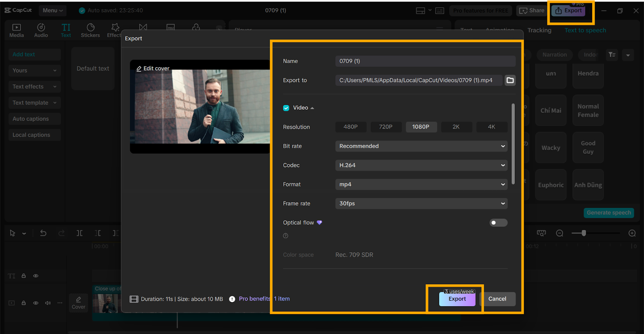Screen dimensions: 644x334
Task: Select 480P resolution
Action: coord(351,127)
